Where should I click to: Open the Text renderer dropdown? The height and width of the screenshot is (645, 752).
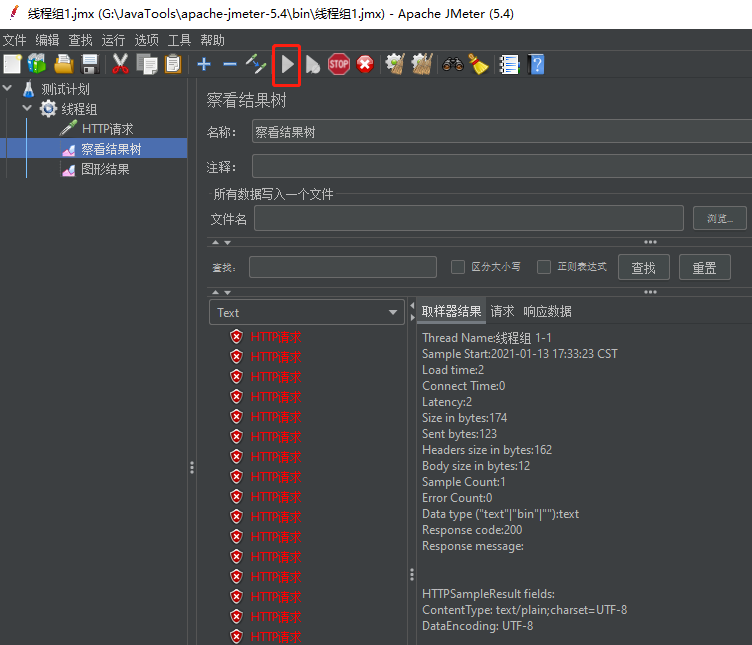coord(307,313)
